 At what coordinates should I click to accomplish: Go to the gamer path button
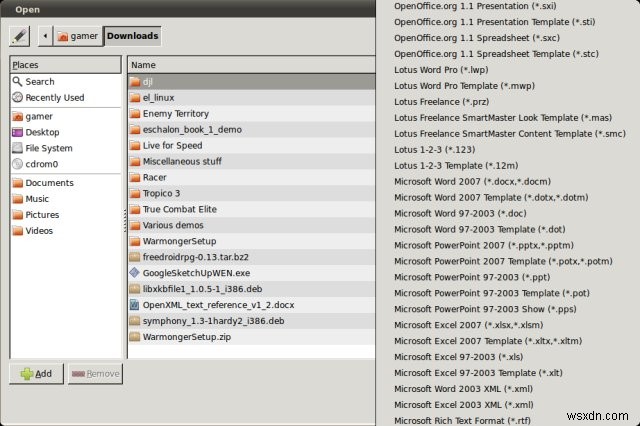pyautogui.click(x=78, y=36)
